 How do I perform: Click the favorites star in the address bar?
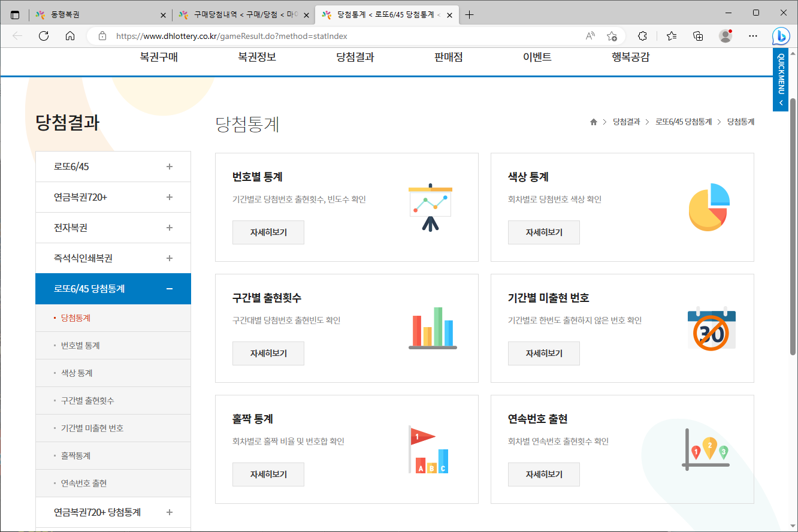tap(612, 36)
